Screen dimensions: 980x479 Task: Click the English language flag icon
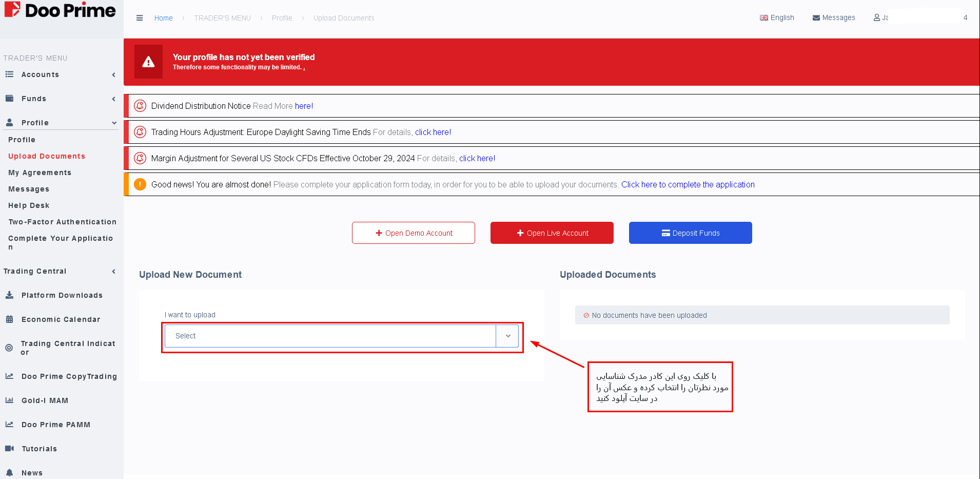pos(764,17)
